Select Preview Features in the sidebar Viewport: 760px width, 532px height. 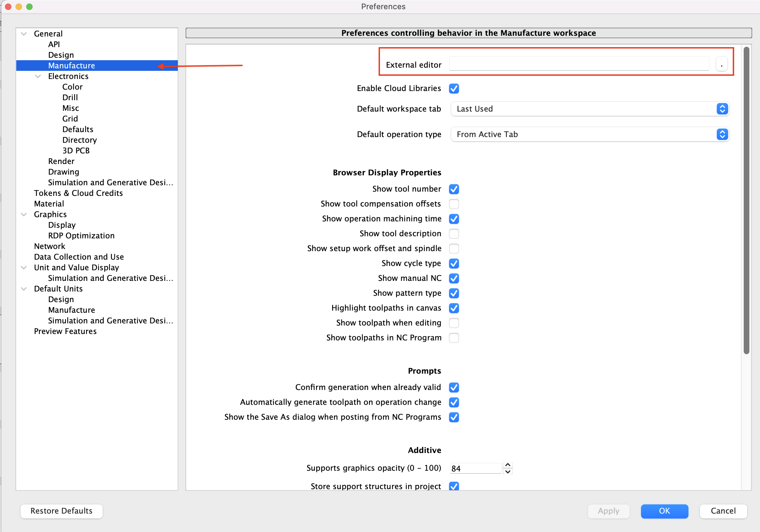point(65,331)
